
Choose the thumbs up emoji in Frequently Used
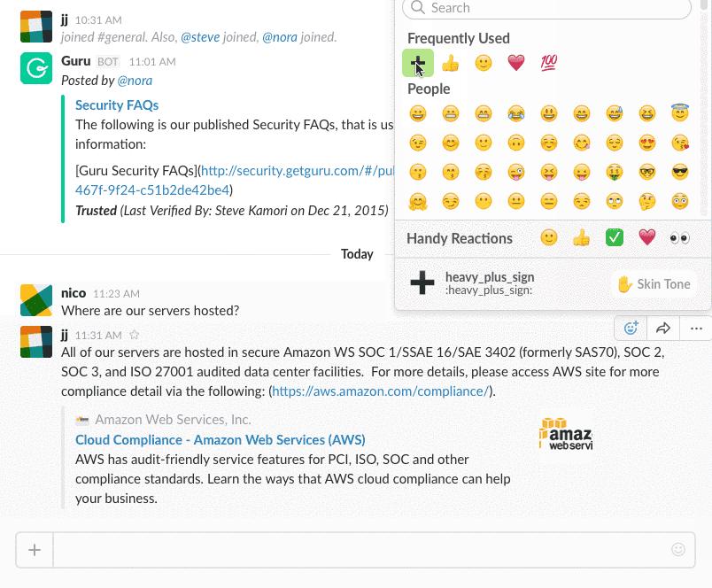[451, 63]
